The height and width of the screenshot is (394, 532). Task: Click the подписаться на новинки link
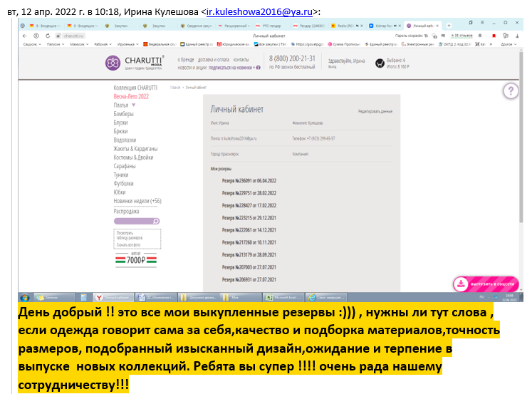click(234, 68)
